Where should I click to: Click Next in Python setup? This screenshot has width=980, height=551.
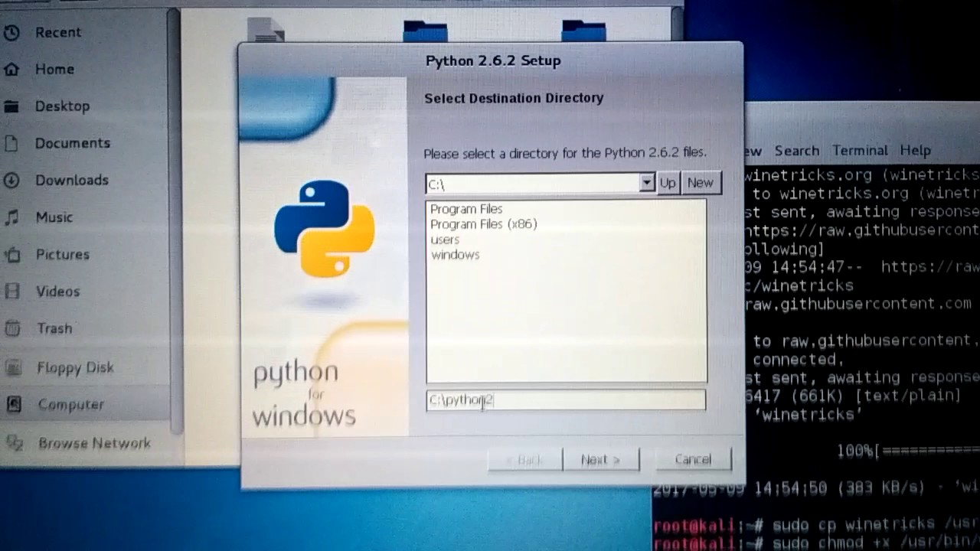click(600, 460)
